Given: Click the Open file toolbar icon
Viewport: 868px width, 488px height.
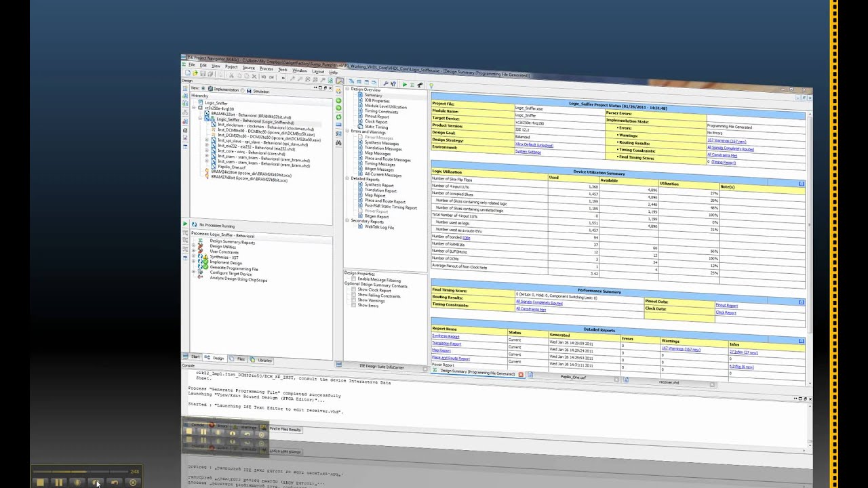Looking at the screenshot, I should [195, 73].
